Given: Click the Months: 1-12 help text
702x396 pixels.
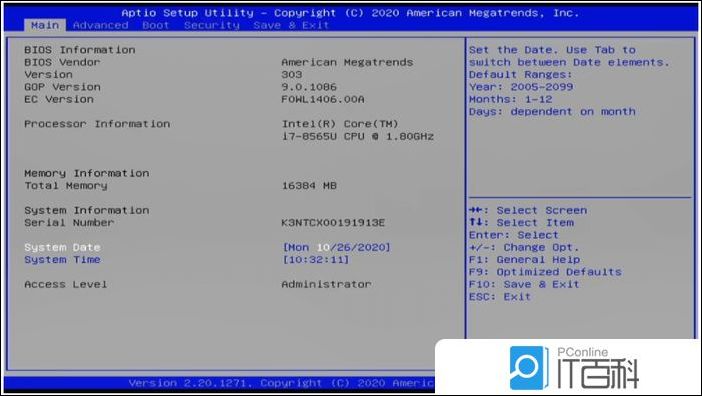Looking at the screenshot, I should [510, 99].
